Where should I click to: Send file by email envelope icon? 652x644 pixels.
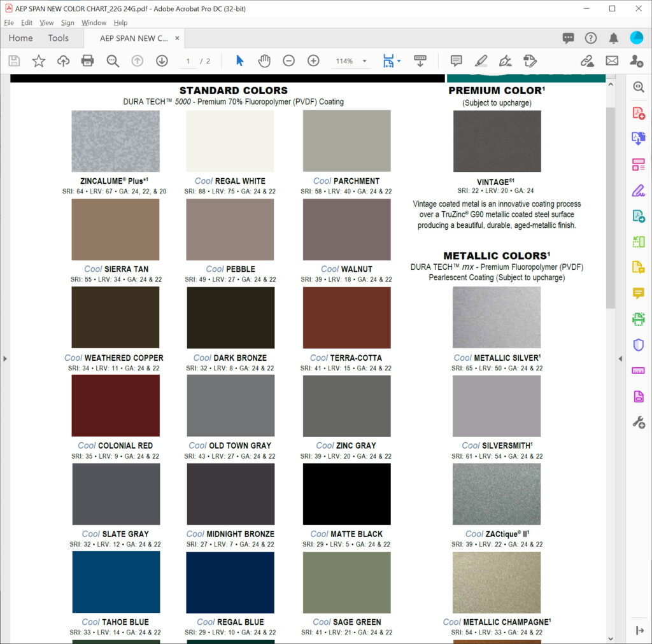tap(612, 61)
